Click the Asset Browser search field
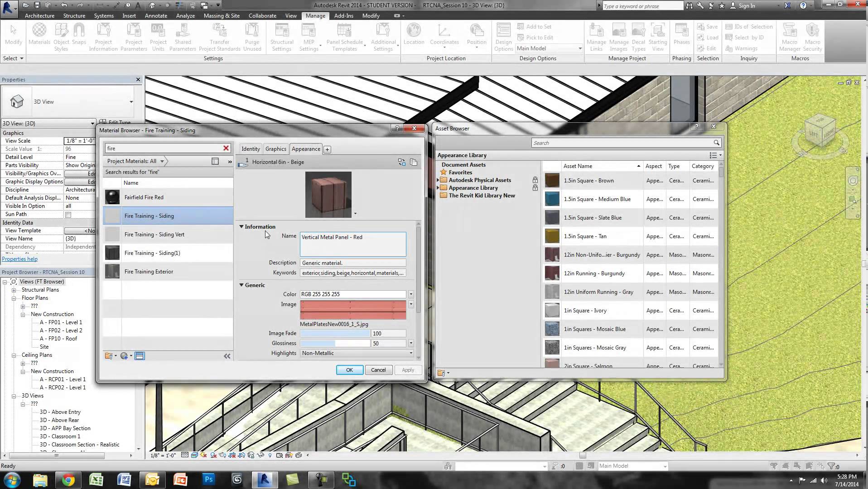This screenshot has width=868, height=489. 622,143
